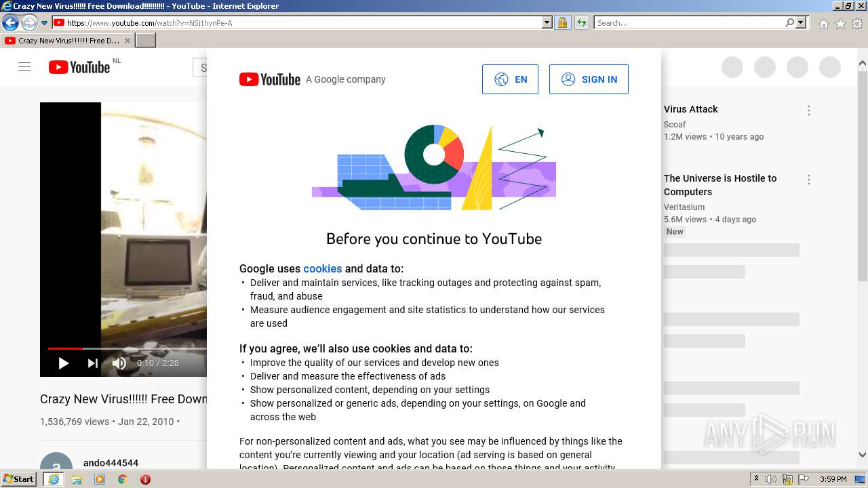This screenshot has height=488, width=868.
Task: Click the YouTube logo on the page header
Action: [79, 67]
